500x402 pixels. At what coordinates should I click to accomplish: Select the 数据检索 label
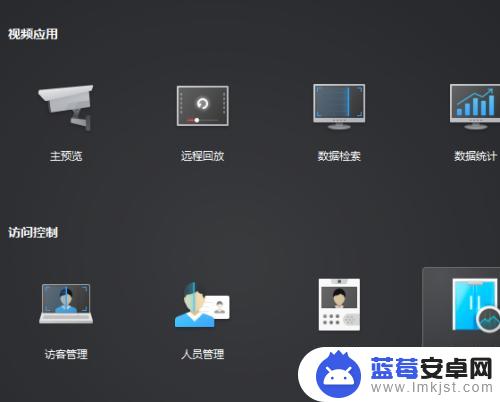point(339,156)
